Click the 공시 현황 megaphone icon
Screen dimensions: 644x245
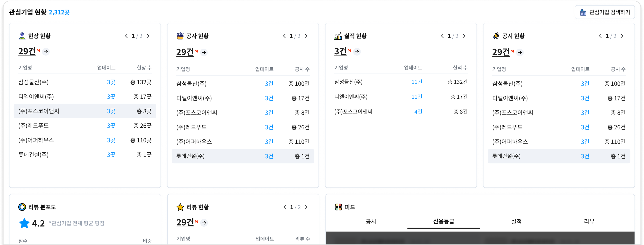496,36
